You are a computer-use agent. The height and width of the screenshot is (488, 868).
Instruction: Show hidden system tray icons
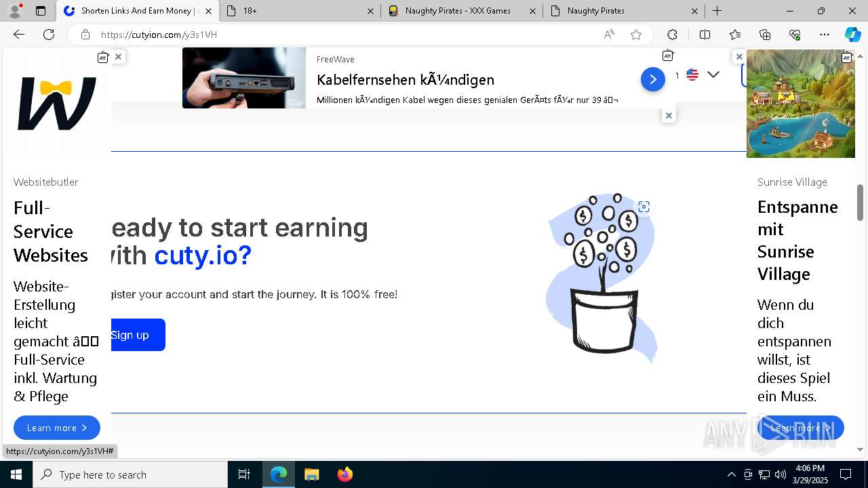pyautogui.click(x=731, y=474)
